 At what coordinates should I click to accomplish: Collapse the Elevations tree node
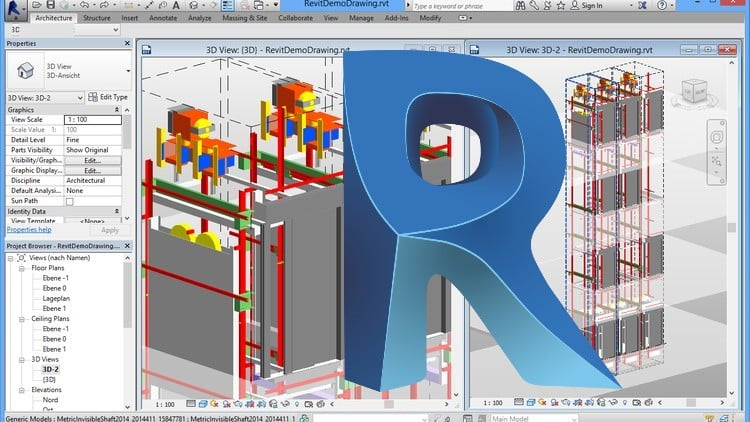click(22, 390)
